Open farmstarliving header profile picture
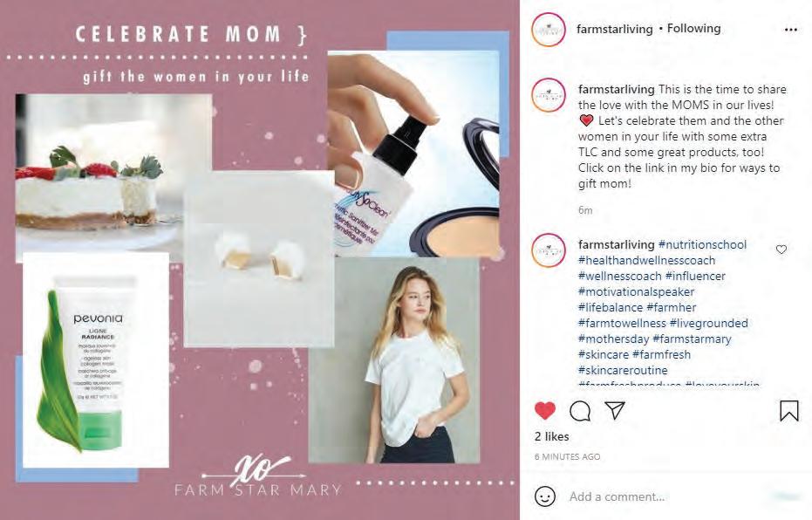Image resolution: width=812 pixels, height=520 pixels. pyautogui.click(x=549, y=30)
